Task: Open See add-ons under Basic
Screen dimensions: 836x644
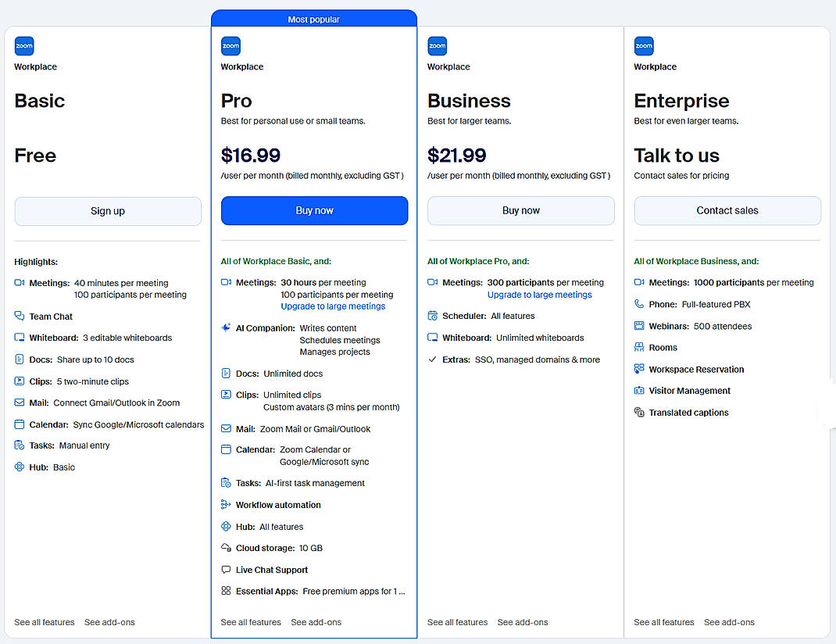Action: click(x=109, y=622)
